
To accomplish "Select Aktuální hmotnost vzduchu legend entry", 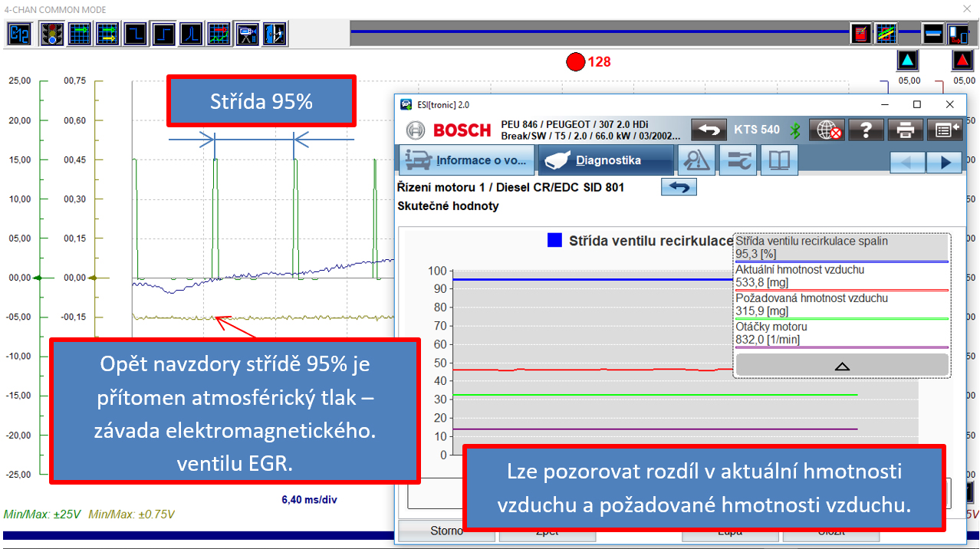I will pyautogui.click(x=841, y=276).
